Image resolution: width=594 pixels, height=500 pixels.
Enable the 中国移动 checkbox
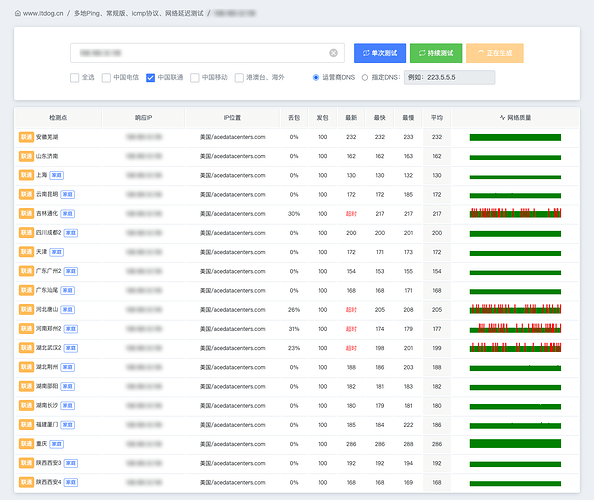[x=195, y=78]
